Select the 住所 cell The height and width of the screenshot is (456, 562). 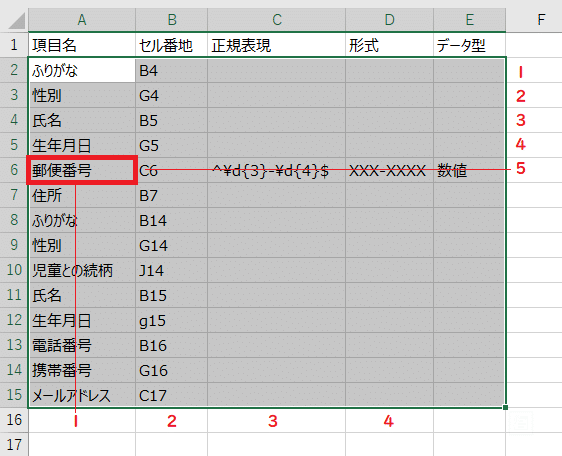click(82, 195)
